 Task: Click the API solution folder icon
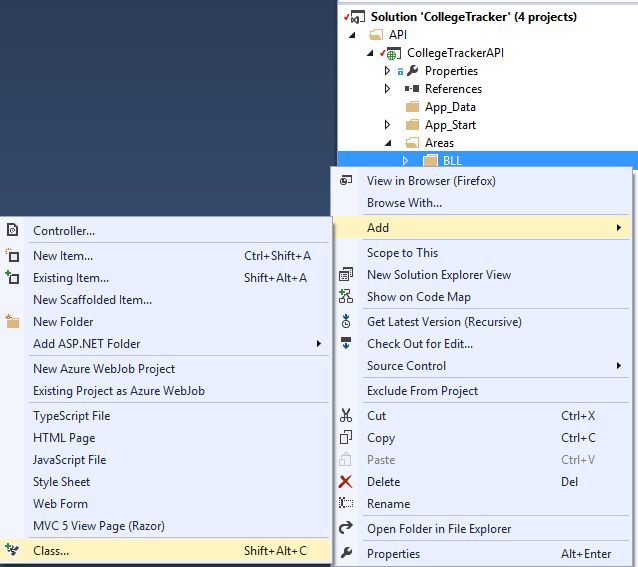(x=376, y=35)
